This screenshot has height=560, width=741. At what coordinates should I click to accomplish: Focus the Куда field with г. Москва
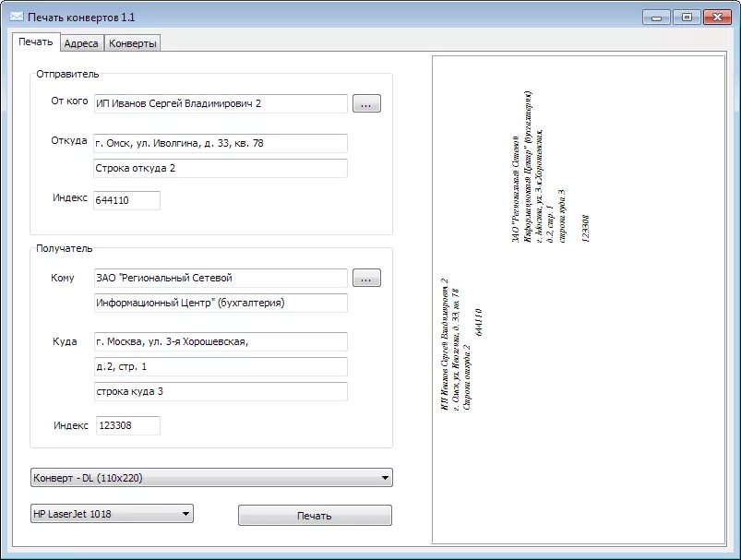coord(221,341)
